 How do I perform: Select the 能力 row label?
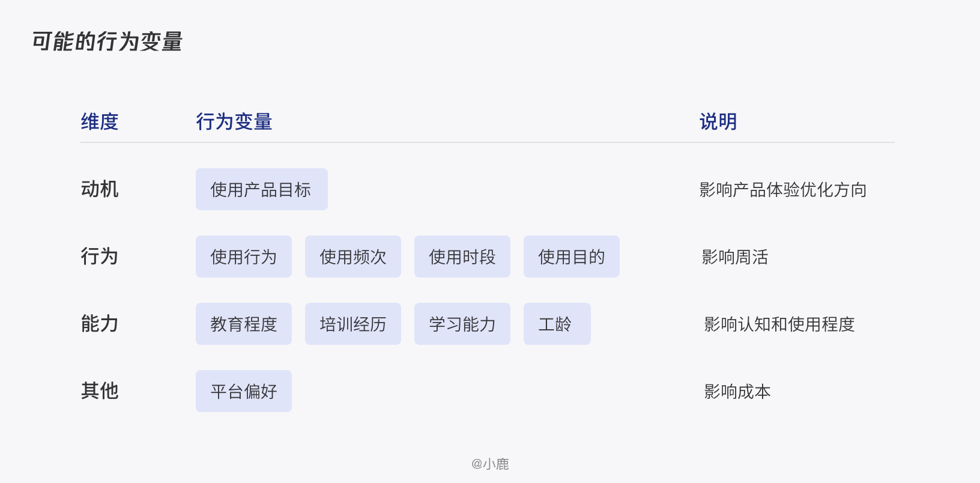(100, 324)
